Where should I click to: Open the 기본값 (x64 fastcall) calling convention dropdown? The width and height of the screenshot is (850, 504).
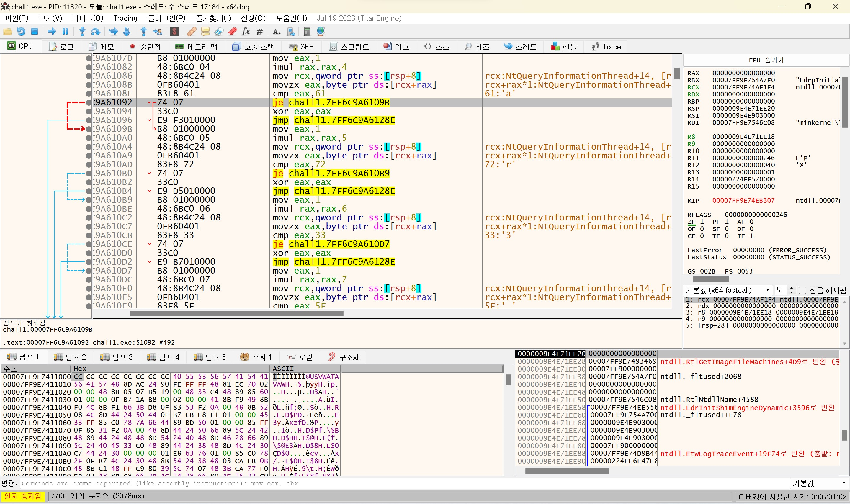tap(727, 290)
